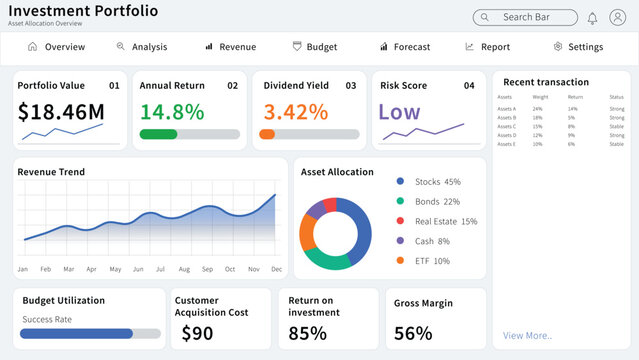Focus the Search Bar field
This screenshot has width=639, height=360.
point(525,18)
